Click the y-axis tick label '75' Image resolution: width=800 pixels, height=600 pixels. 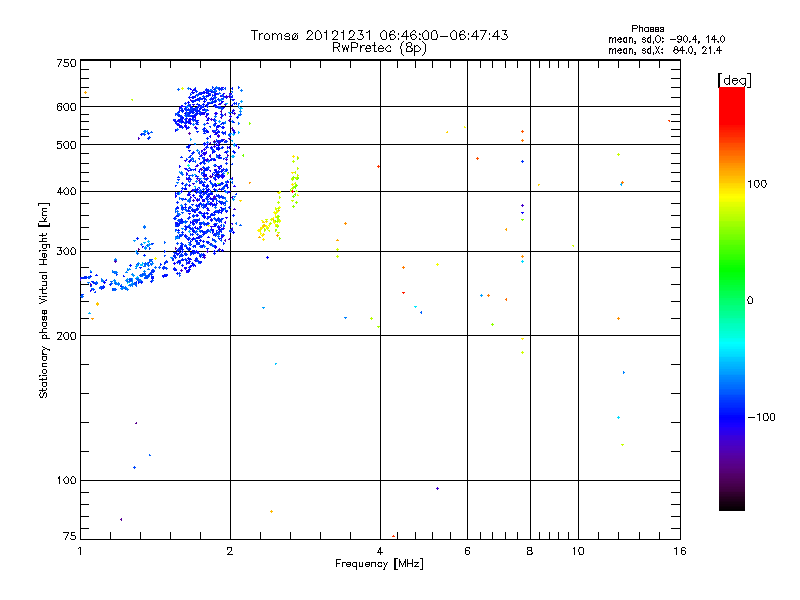pyautogui.click(x=70, y=536)
